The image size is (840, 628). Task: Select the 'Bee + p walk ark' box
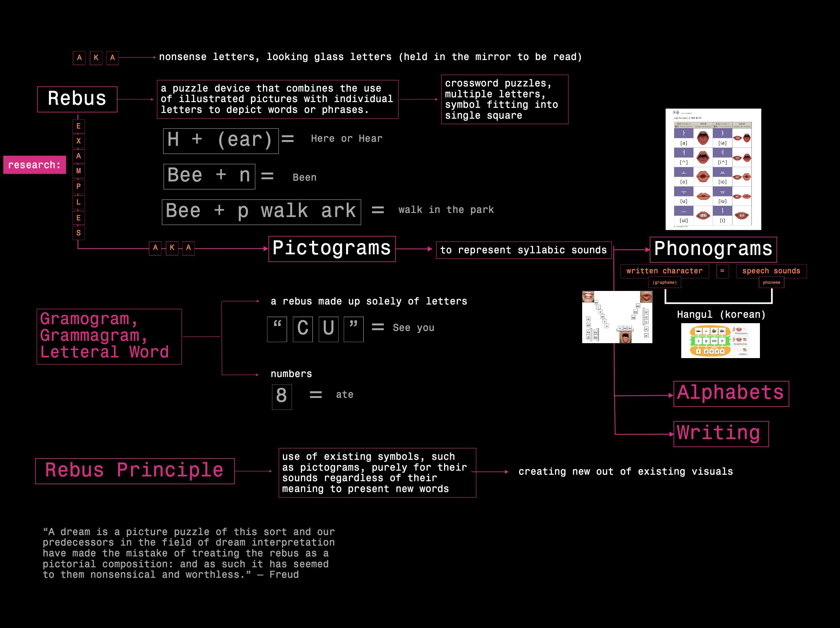tap(261, 212)
